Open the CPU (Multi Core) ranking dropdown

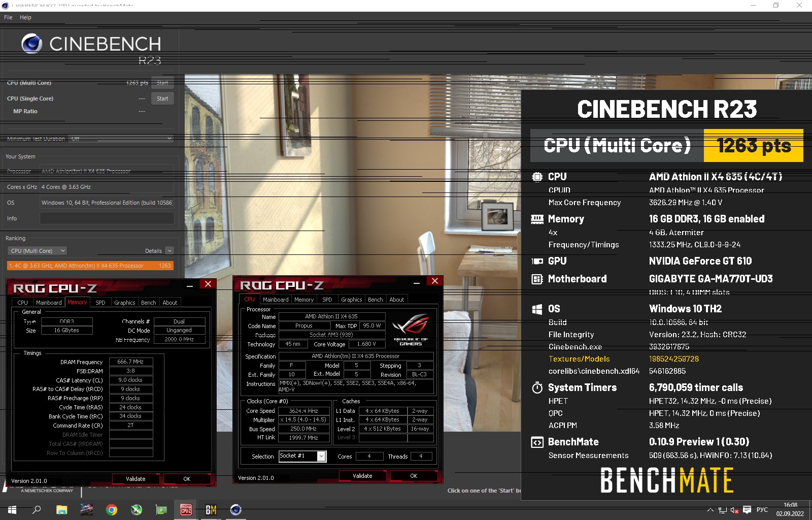37,251
